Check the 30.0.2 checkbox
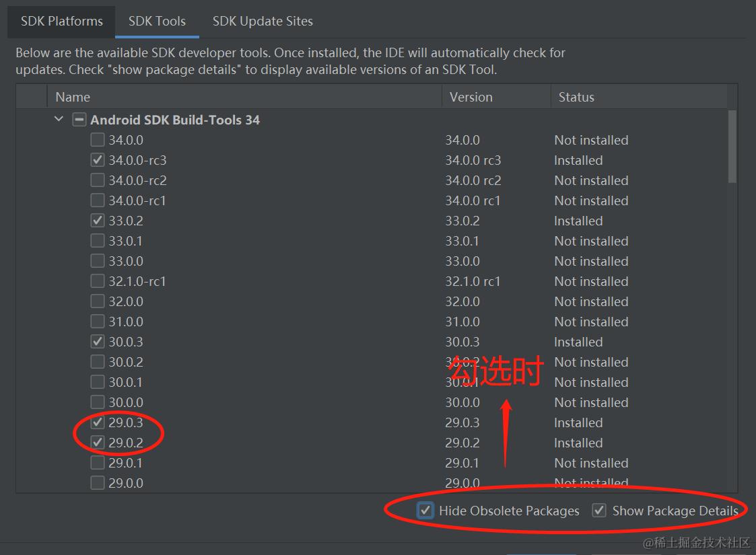756x555 pixels. [x=98, y=362]
